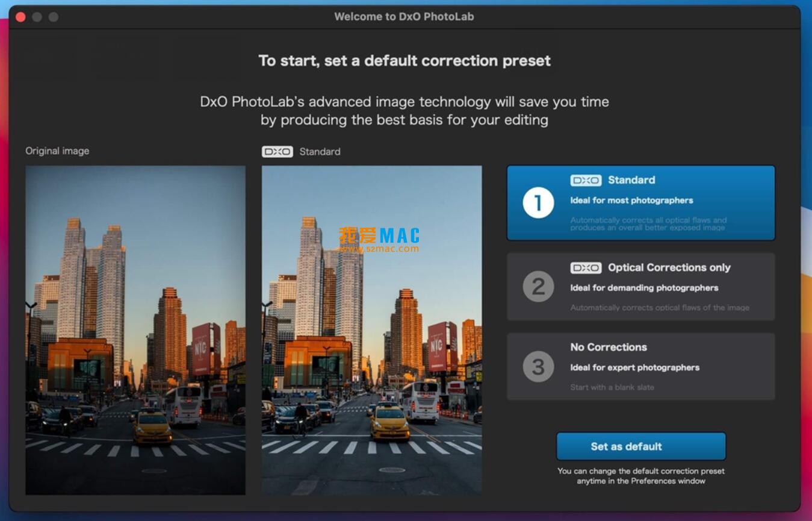Click the Preferences window hint text
The height and width of the screenshot is (521, 812).
(640, 476)
